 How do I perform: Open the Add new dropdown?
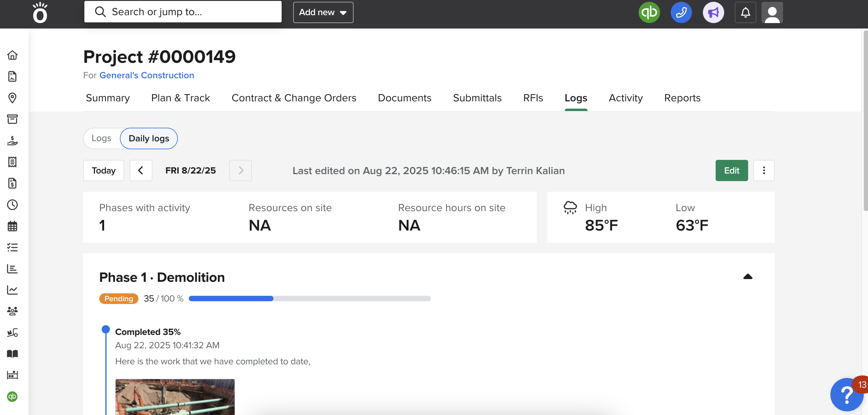point(323,12)
